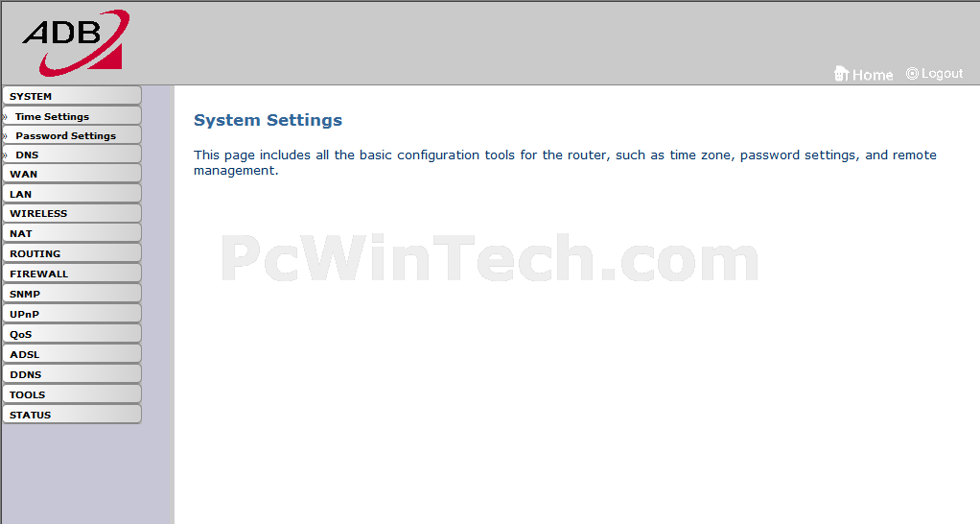Expand the WIRELESS menu section

tap(72, 213)
